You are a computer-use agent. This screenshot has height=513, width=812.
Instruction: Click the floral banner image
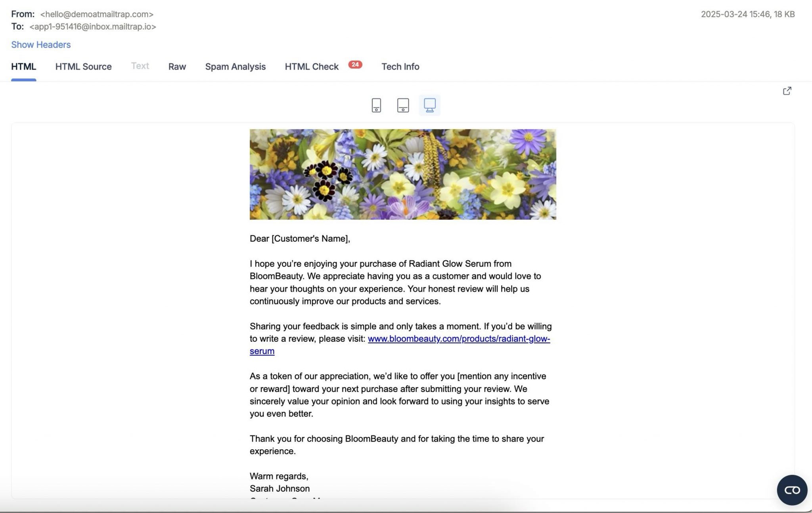403,174
